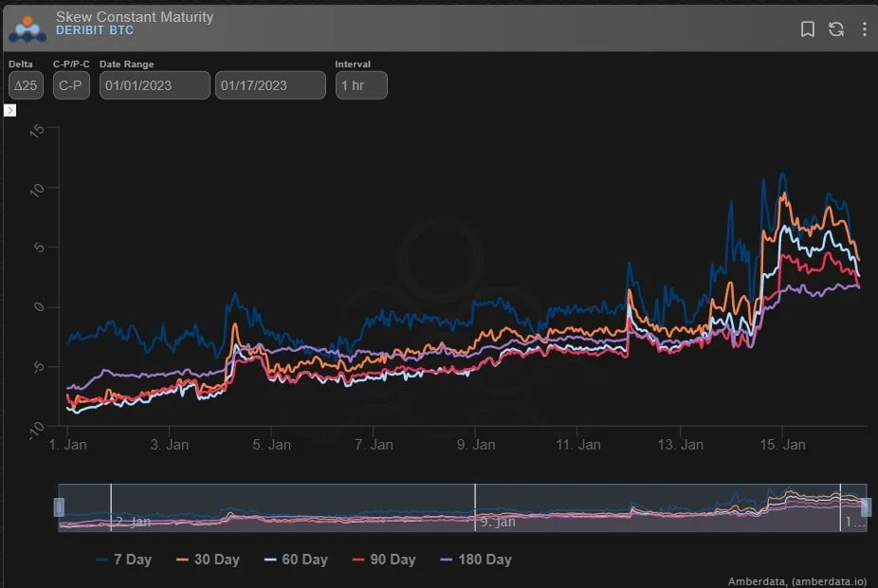Click the 15. Jan x-axis label
Image resolution: width=878 pixels, height=588 pixels.
click(782, 445)
